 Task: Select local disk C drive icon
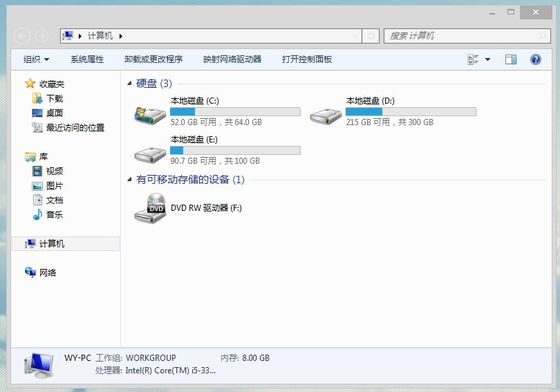(150, 115)
